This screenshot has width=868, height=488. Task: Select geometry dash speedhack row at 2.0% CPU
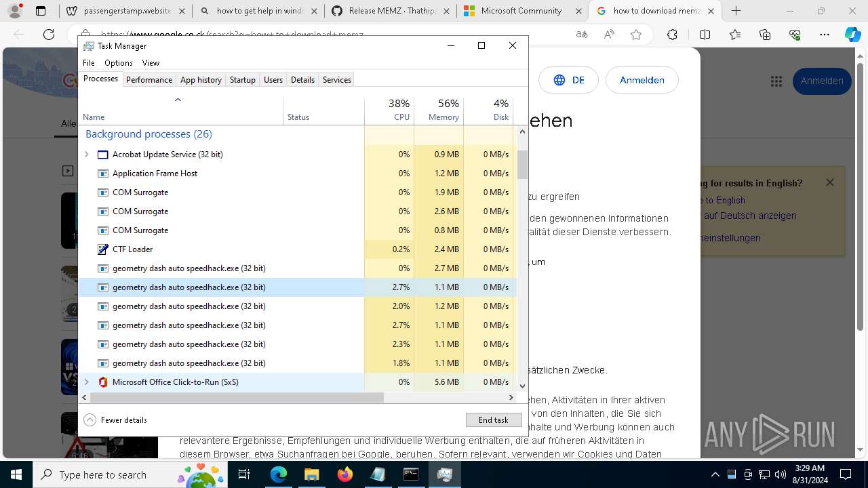(x=297, y=306)
